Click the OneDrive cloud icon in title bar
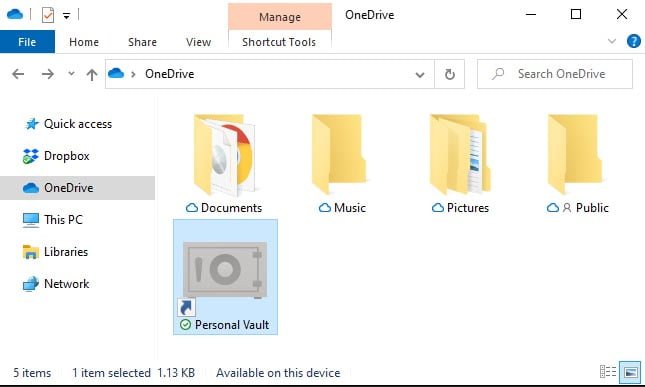 (15, 14)
